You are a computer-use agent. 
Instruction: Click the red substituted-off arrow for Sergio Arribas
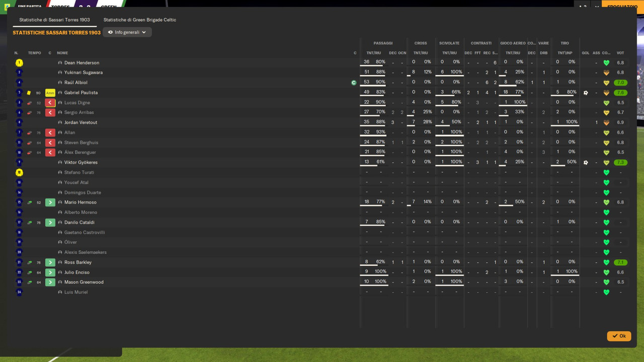[x=50, y=112]
